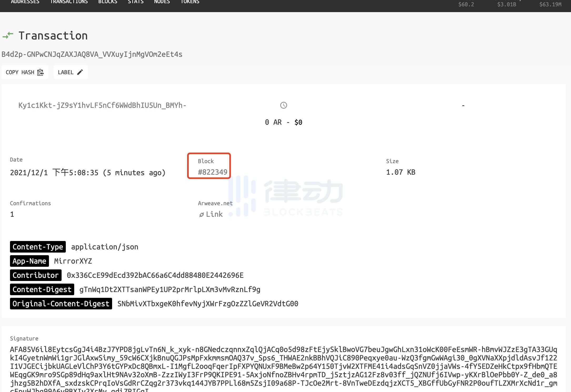Viewport: 571px width, 392px height.
Task: Go to the Transactions nav tab
Action: point(69,2)
